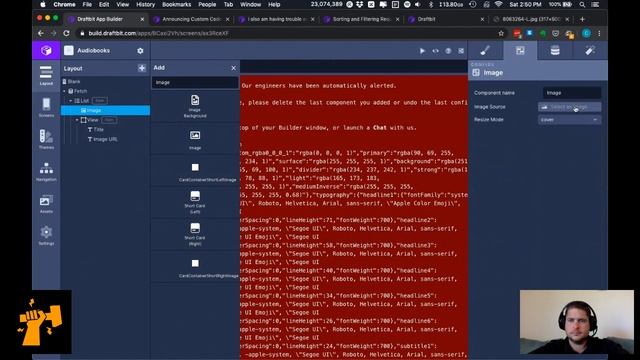Open the Window menu

pos(250,4)
